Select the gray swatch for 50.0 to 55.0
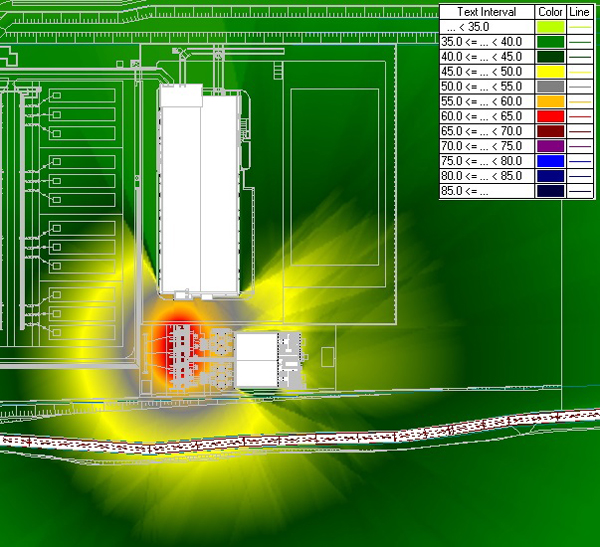Viewport: 600px width, 547px height. pos(551,87)
